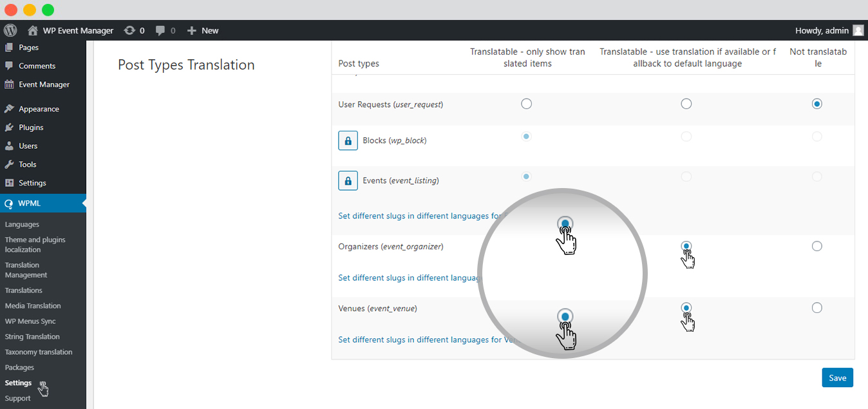
Task: Open Settings under the WPML submenu
Action: click(x=18, y=383)
